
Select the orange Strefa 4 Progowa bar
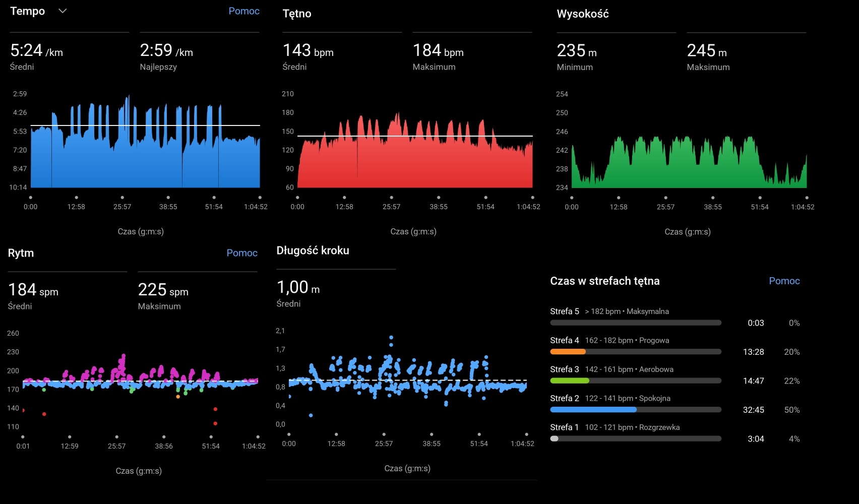[x=568, y=352]
